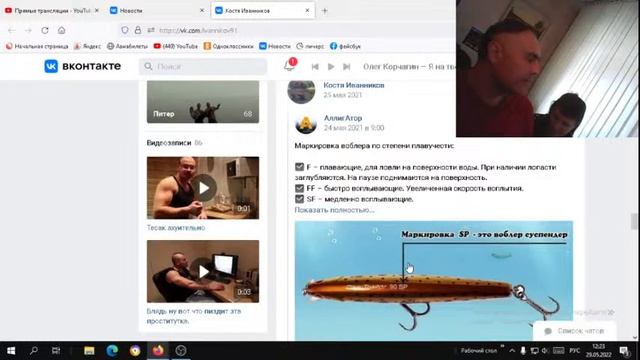Select the Костя Иванников tab
The height and width of the screenshot is (360, 640).
coord(263,11)
